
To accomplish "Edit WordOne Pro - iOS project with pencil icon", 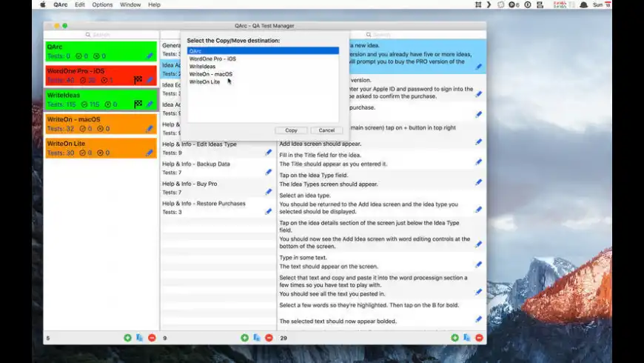I will (x=150, y=80).
